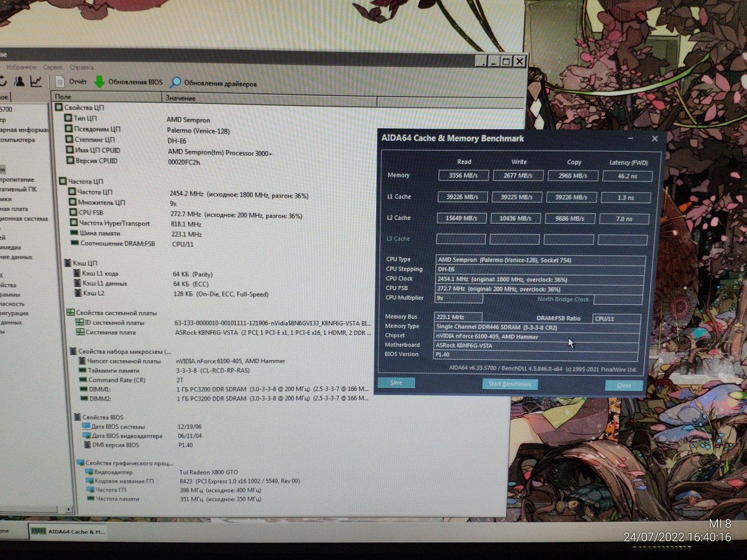
Task: Select the Тип ЦП row icon
Action: coord(68,118)
